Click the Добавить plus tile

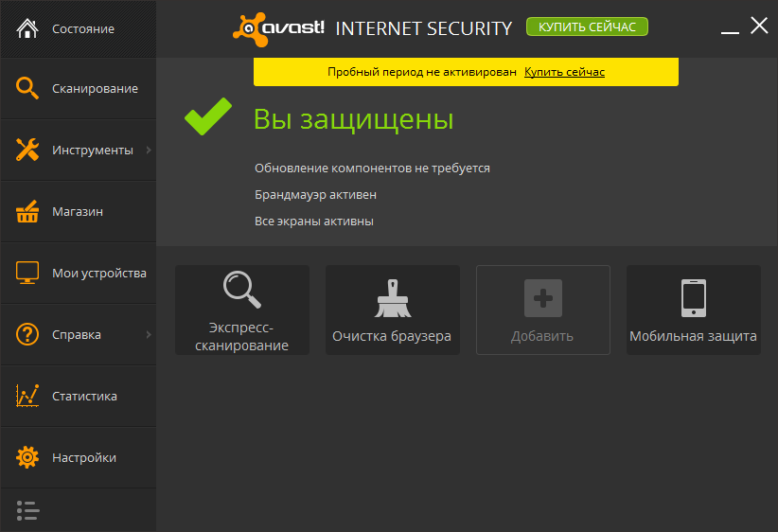[542, 310]
